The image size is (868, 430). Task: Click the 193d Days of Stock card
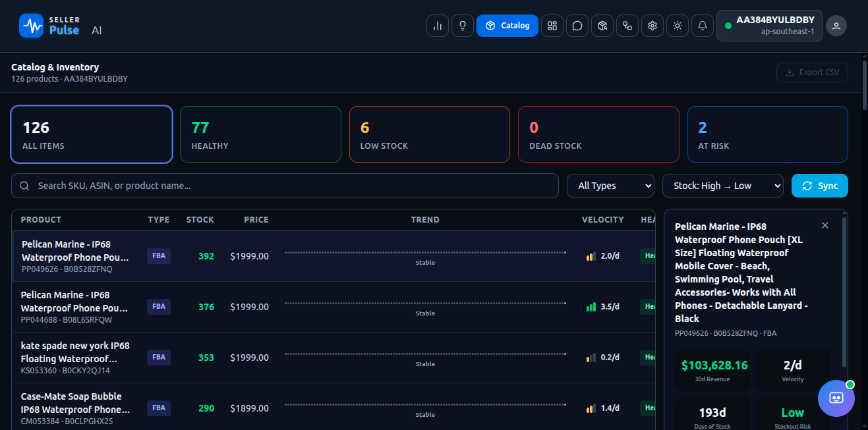(712, 414)
